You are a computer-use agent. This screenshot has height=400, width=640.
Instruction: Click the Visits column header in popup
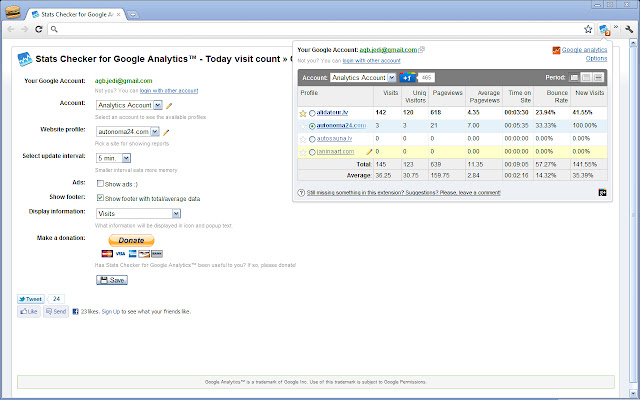point(391,93)
